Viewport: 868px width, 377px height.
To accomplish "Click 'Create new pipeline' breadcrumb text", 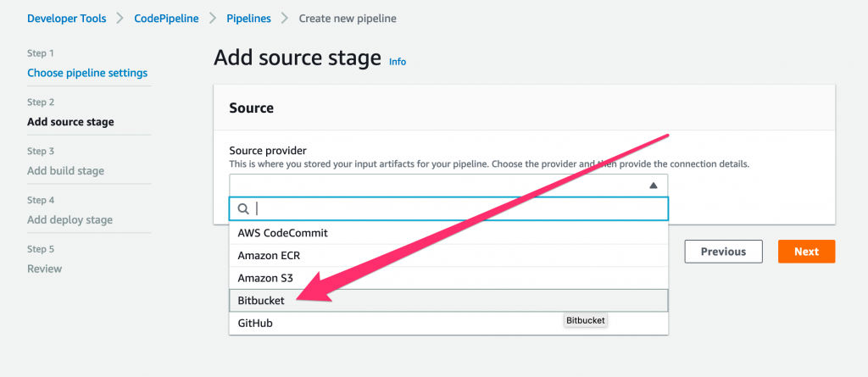I will 348,19.
